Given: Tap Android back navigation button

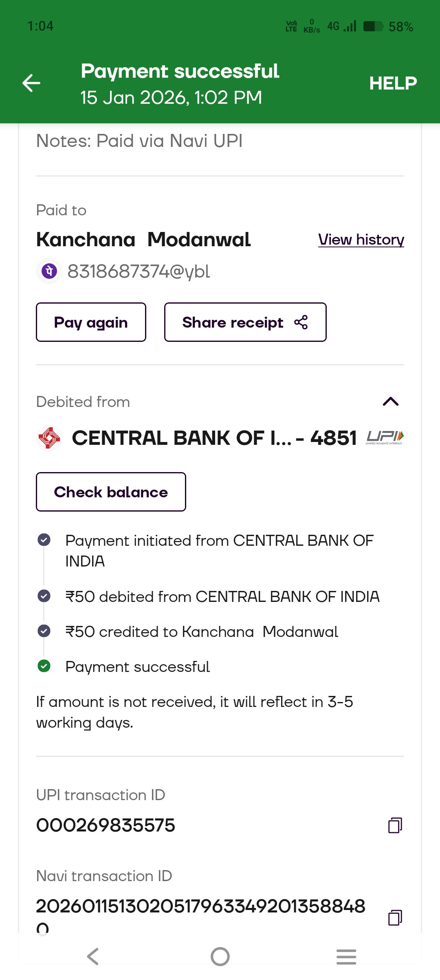Looking at the screenshot, I should pyautogui.click(x=93, y=956).
